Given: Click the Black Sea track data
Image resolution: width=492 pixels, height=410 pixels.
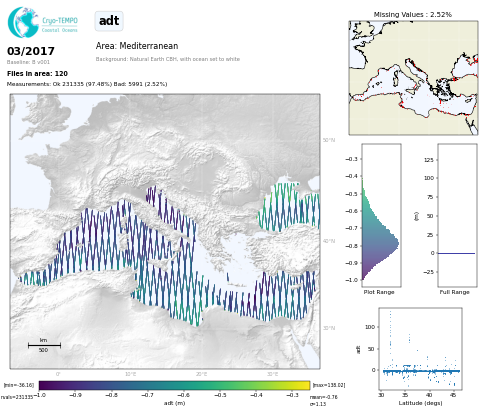Looking at the screenshot, I should tap(289, 207).
